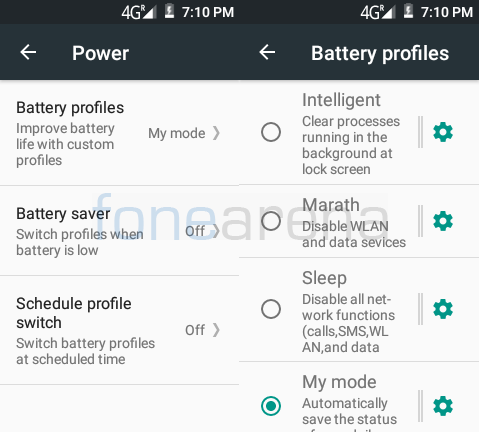Select the Sleep radio button
The height and width of the screenshot is (432, 481).
[271, 309]
